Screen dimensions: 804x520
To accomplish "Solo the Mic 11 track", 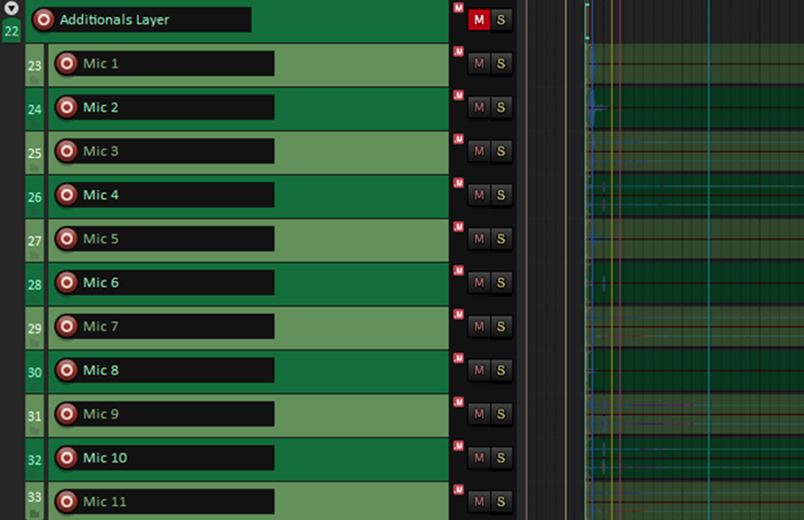I will 501,501.
